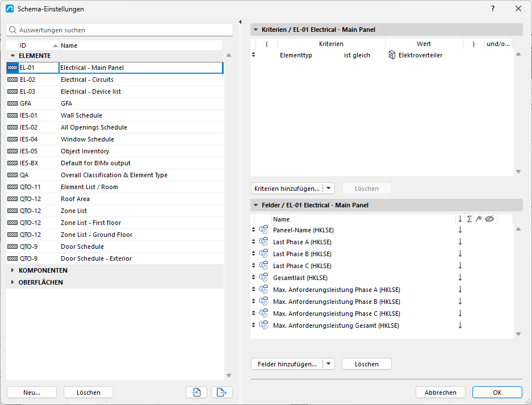Click the hidden-field eye column header icon
This screenshot has height=405, width=532.
[x=489, y=219]
